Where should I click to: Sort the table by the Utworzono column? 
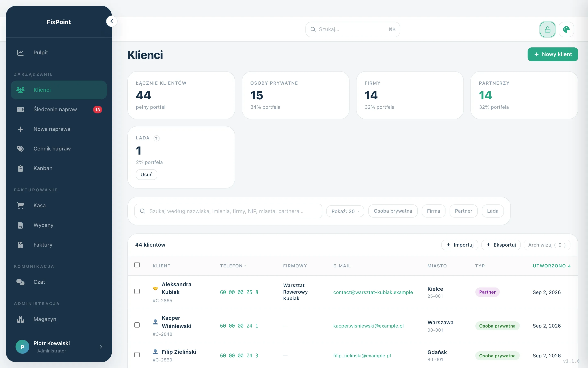tap(551, 266)
